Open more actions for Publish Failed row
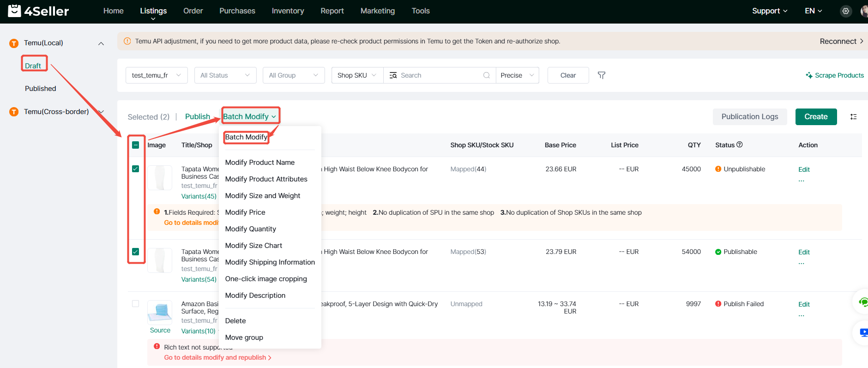Screen dimensions: 868x368 click(x=801, y=315)
